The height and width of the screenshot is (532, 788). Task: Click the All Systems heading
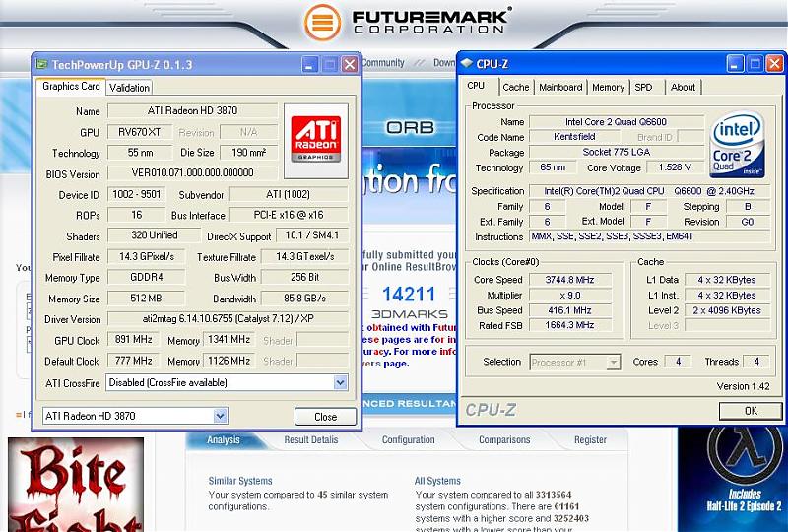click(x=437, y=481)
